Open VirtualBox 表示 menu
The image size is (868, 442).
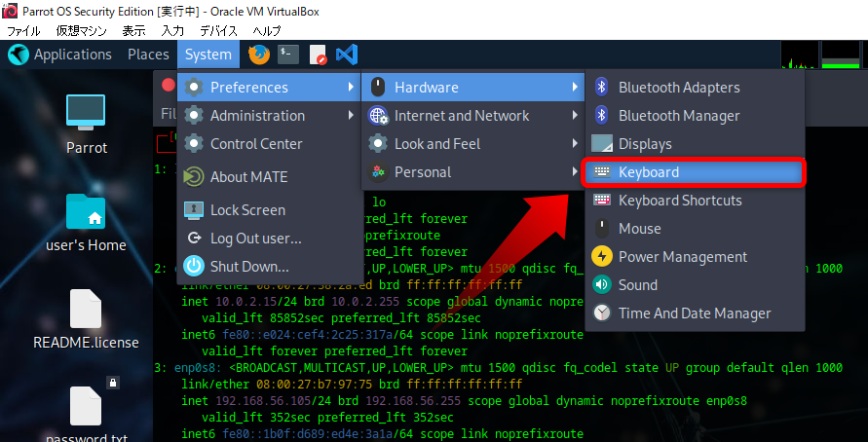point(134,30)
